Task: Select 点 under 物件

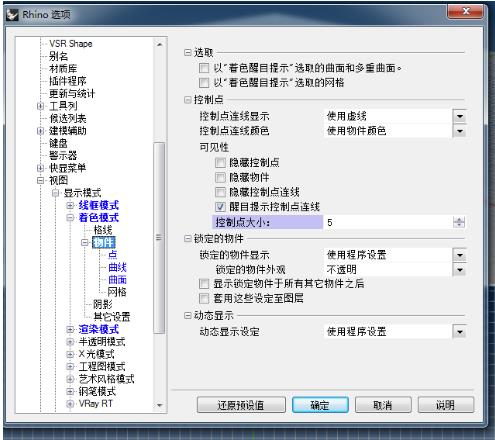Action: pos(113,255)
